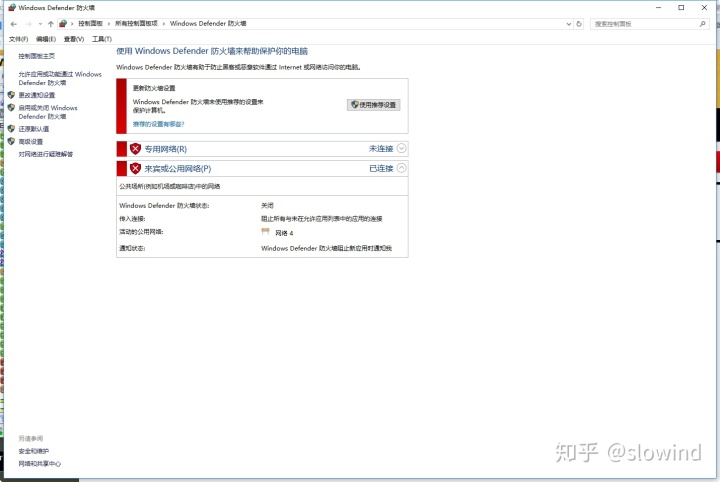Viewport: 720px width, 482px height.
Task: Open the 文件(F) menu
Action: click(18, 39)
